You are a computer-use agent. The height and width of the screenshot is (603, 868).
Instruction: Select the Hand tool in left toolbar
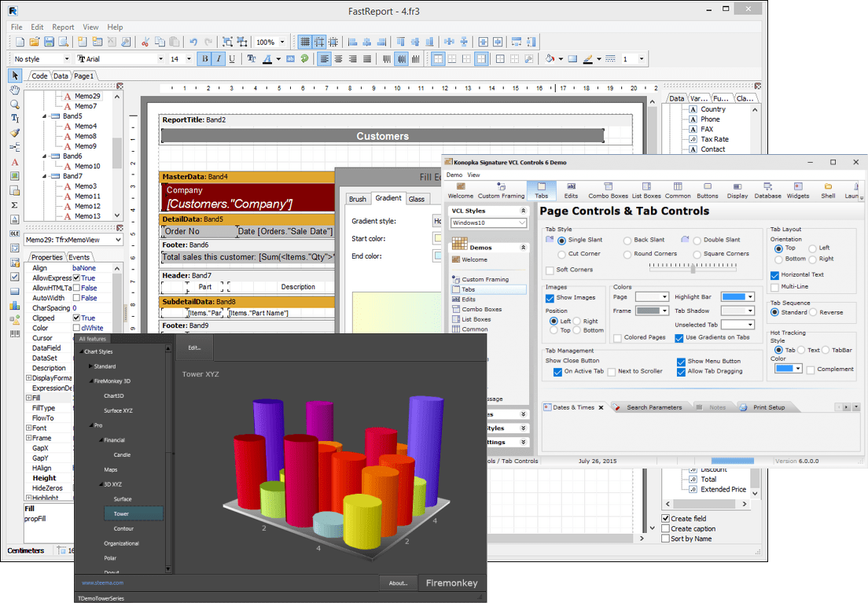[x=15, y=90]
